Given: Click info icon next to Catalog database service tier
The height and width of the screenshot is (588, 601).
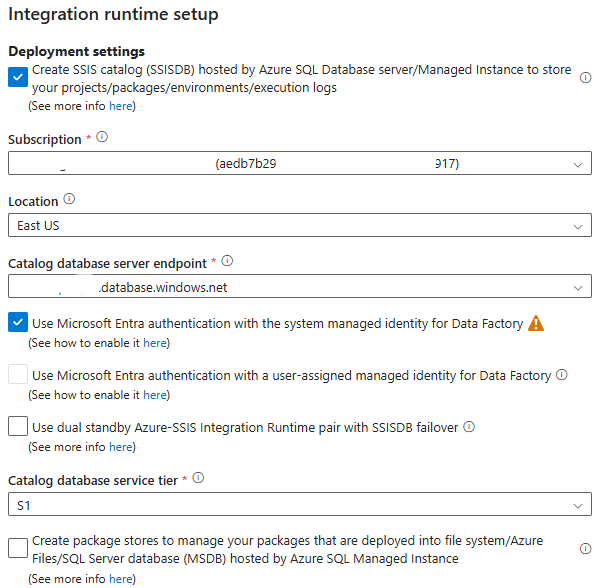Looking at the screenshot, I should click(198, 479).
